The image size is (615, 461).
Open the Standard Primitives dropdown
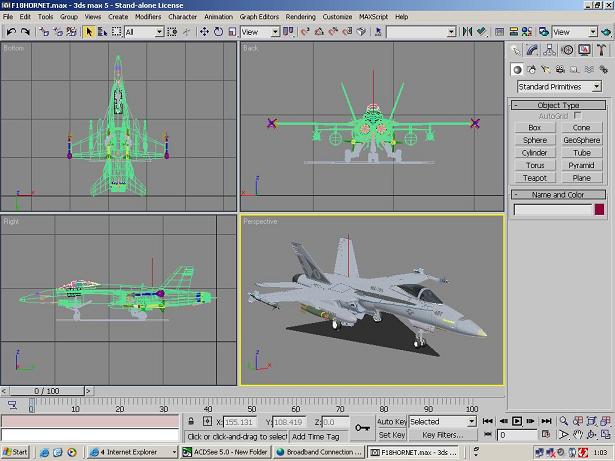coord(558,87)
